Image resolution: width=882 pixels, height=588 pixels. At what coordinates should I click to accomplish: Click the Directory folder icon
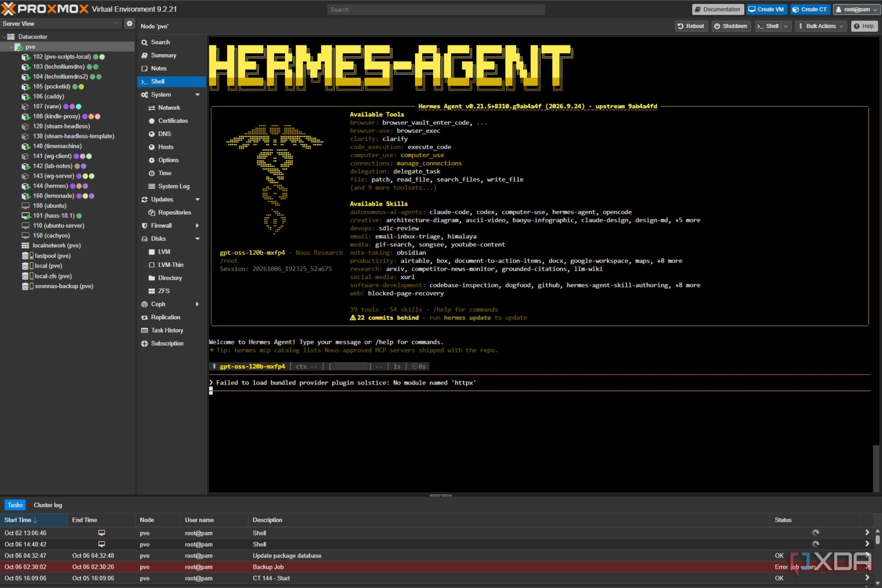point(152,278)
